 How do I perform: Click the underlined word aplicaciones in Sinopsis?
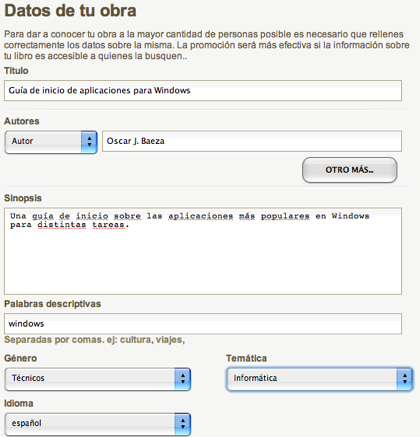[200, 216]
